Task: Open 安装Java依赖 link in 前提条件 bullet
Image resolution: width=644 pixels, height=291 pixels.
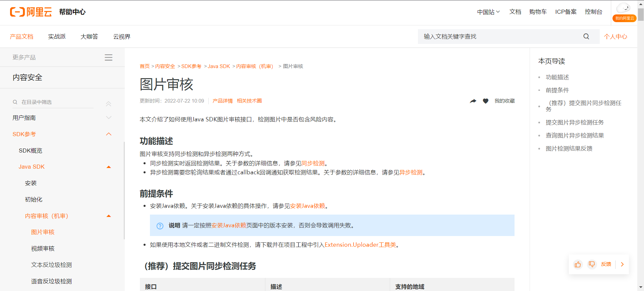Action: coord(308,206)
